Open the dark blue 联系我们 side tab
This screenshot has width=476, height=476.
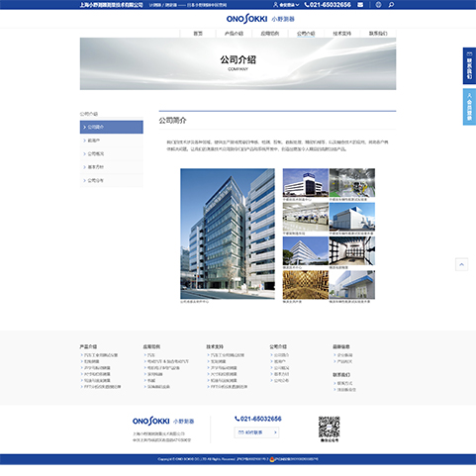coord(469,66)
